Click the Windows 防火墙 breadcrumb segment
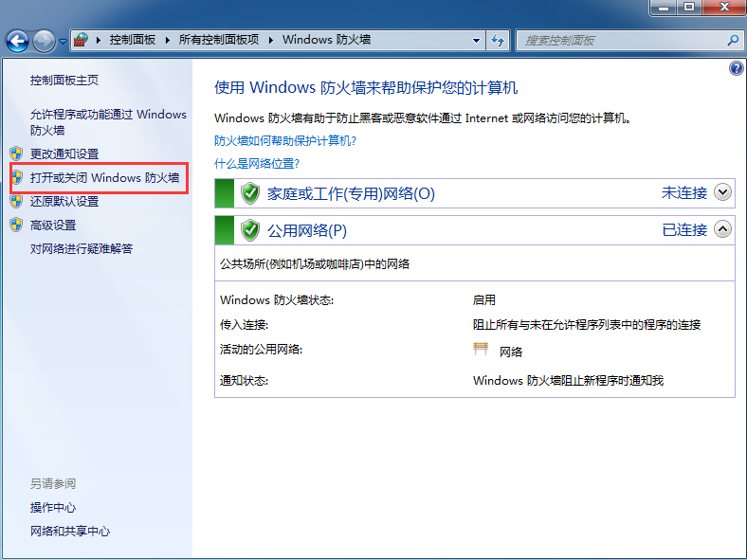The image size is (747, 560). pos(326,40)
